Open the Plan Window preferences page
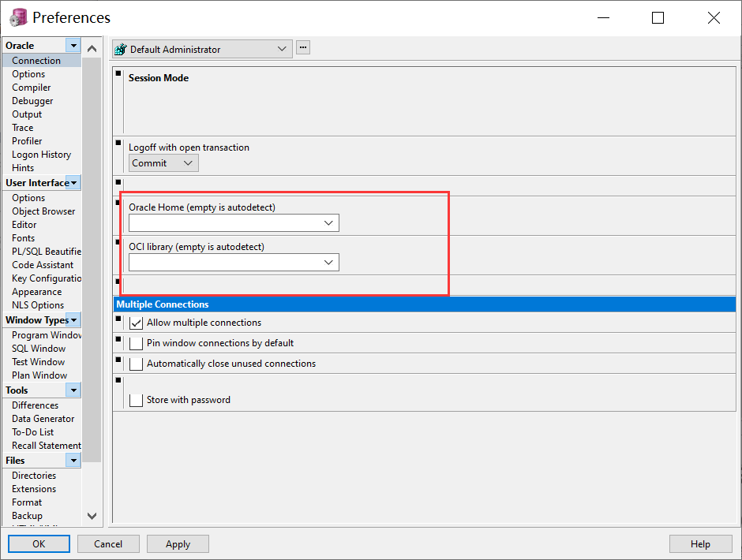 pos(39,375)
